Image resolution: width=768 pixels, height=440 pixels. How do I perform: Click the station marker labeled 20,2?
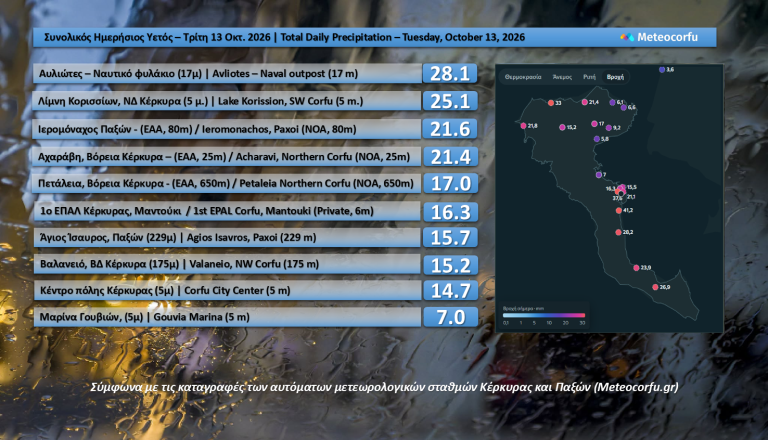coord(618,232)
